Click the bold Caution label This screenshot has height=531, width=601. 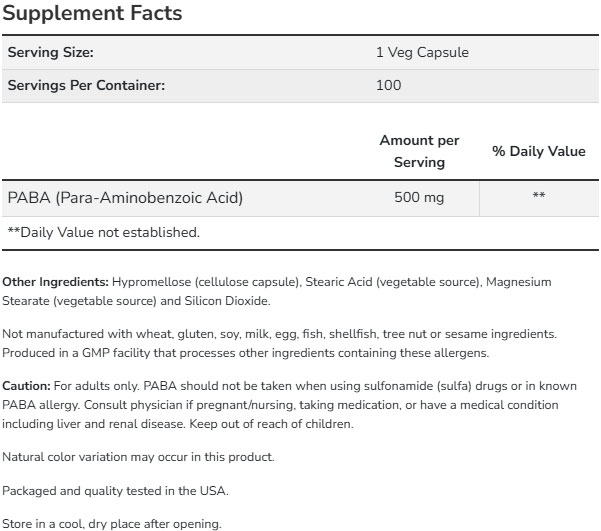(28, 386)
